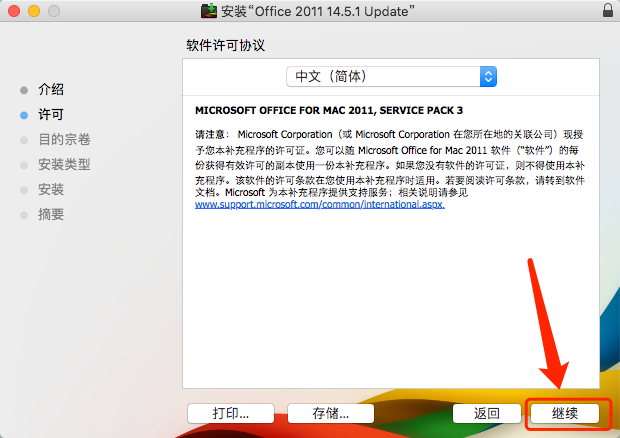The image size is (620, 438).
Task: Close the installer window with red button
Action: (14, 11)
